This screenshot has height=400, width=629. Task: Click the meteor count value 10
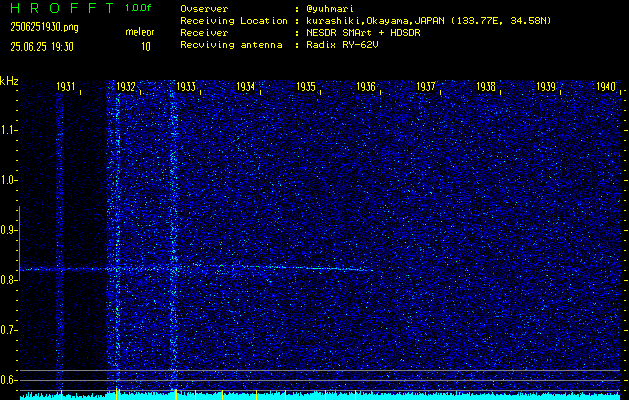click(x=146, y=47)
